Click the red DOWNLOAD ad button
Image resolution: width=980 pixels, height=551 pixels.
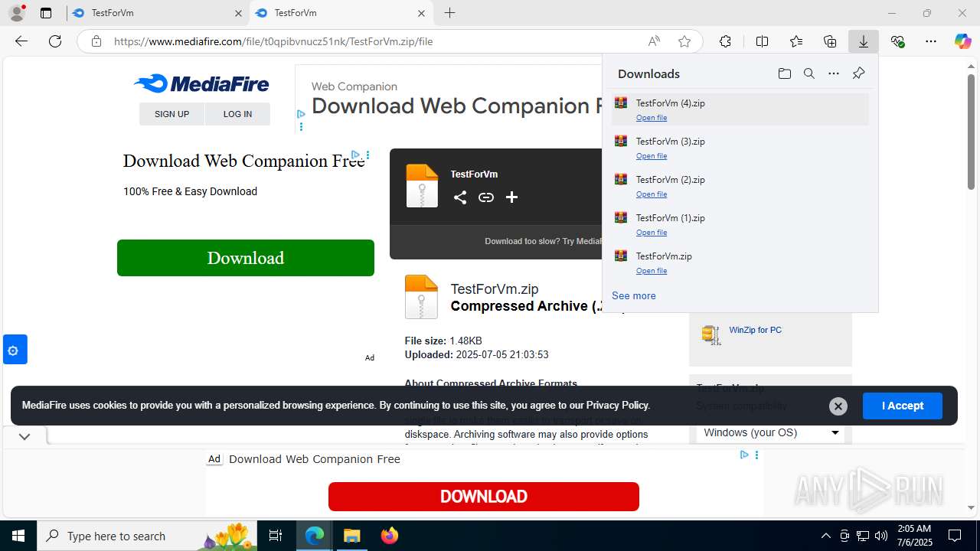tap(484, 497)
